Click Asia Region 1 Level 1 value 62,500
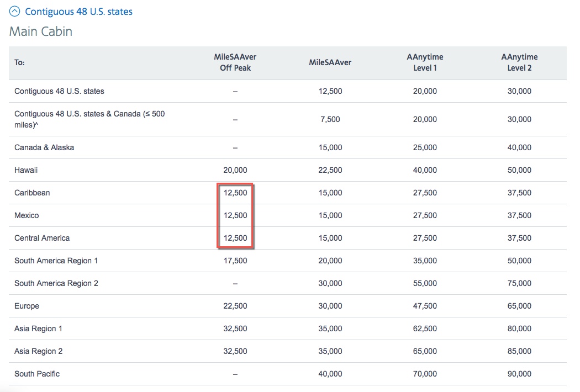 pos(425,329)
